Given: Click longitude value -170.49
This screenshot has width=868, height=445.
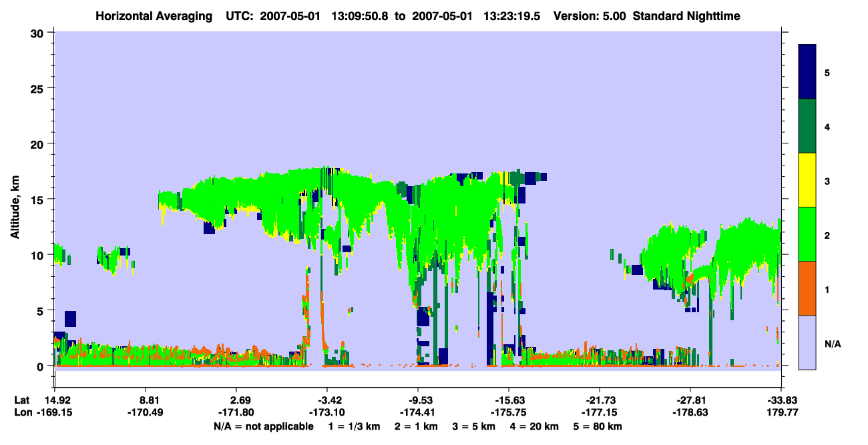Looking at the screenshot, I should pyautogui.click(x=145, y=413).
